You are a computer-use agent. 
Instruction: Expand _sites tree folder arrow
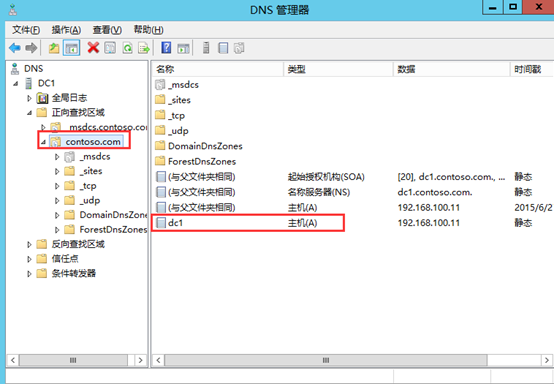click(57, 171)
